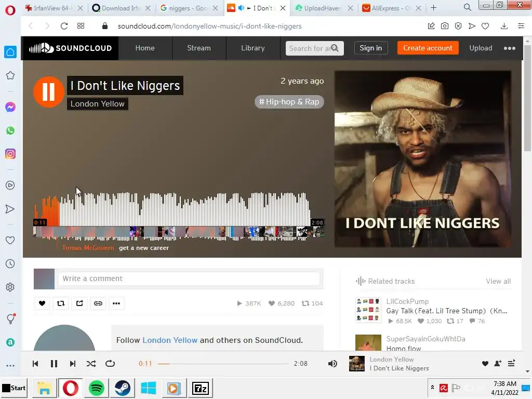The image size is (532, 399).
Task: Click the SoundCloud search field
Action: (x=314, y=48)
